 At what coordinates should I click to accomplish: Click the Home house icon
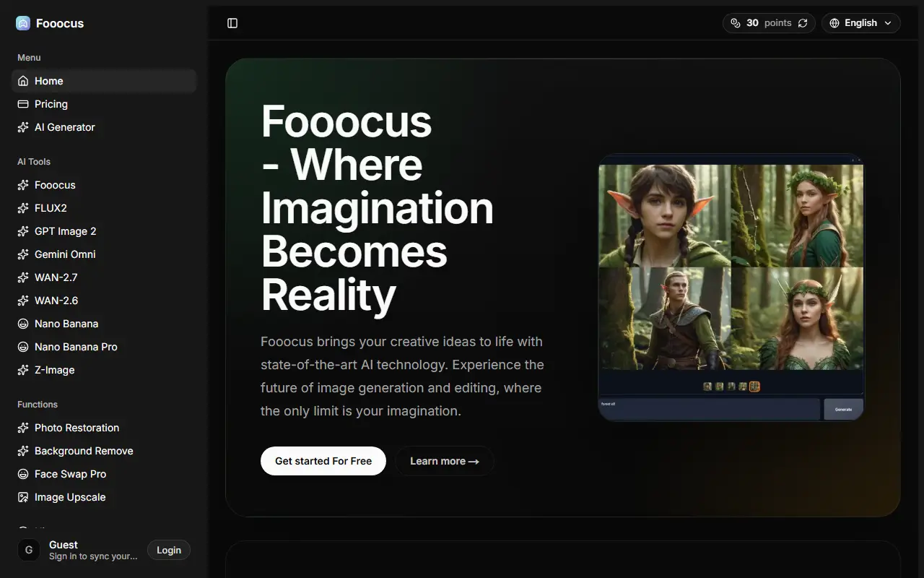point(23,81)
